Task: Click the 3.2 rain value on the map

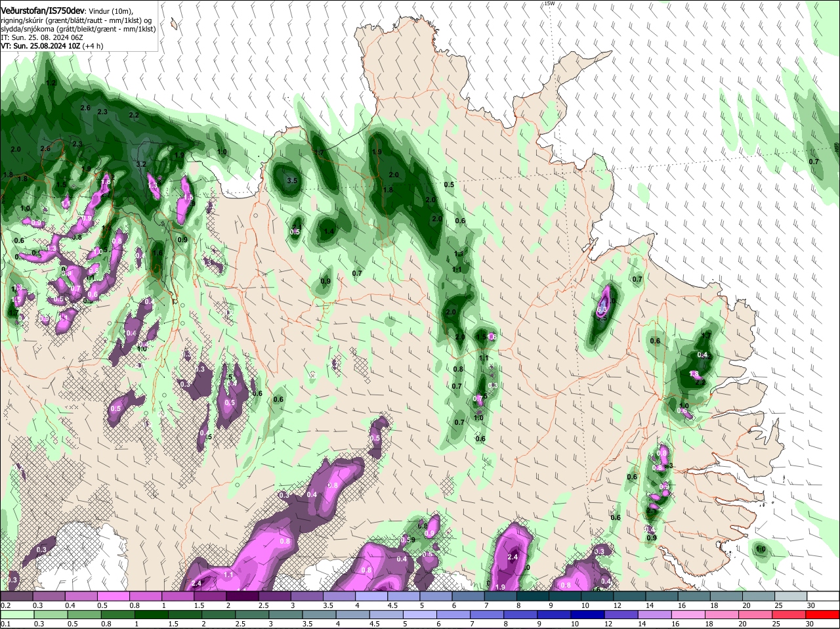Action: [x=141, y=164]
